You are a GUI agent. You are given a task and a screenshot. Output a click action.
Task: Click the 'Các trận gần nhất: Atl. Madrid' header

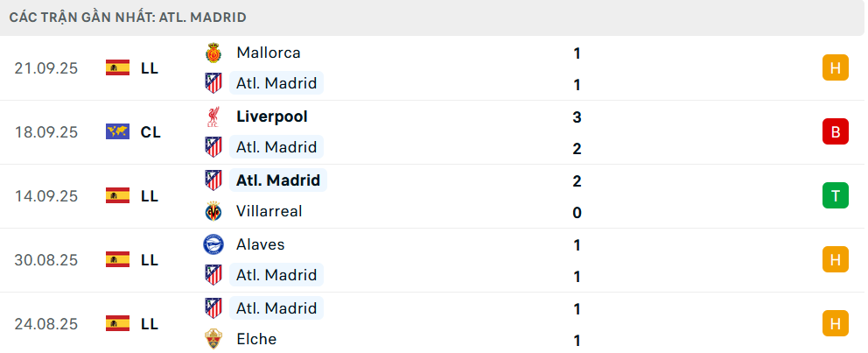point(128,17)
